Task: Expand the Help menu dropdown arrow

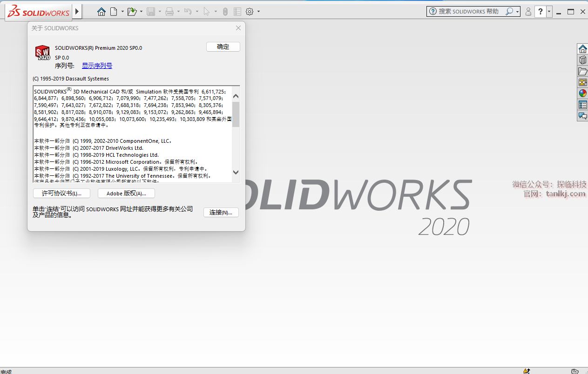Action: pos(549,12)
